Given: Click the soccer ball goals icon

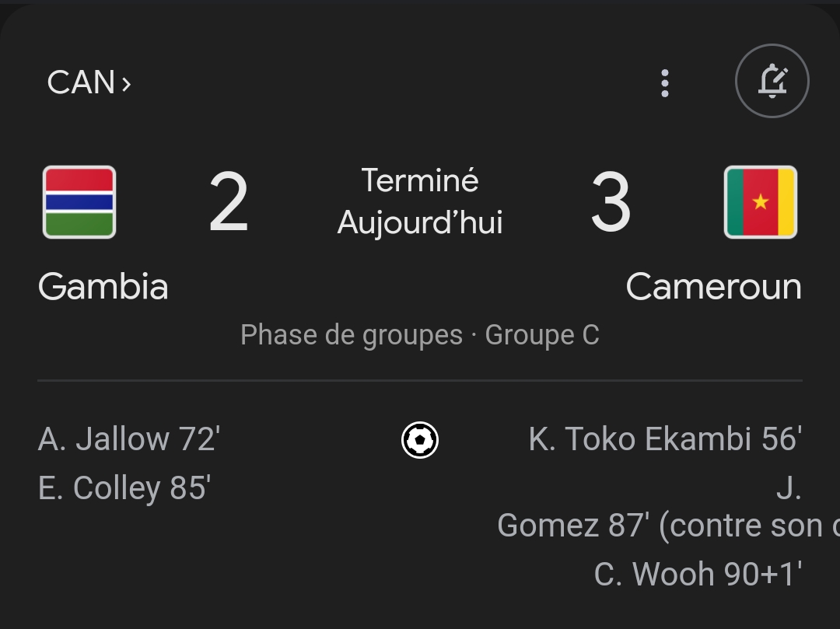Looking at the screenshot, I should coord(420,440).
